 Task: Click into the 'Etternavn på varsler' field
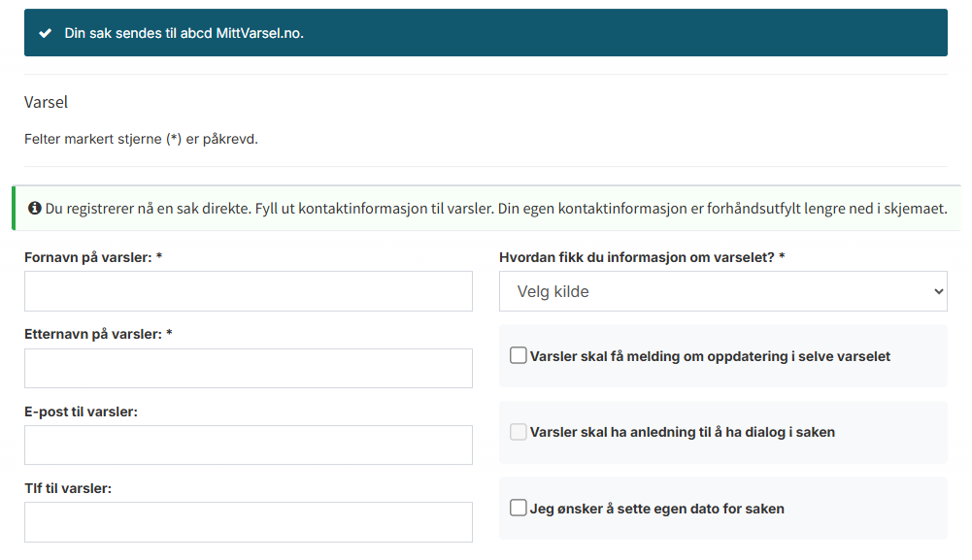(x=249, y=369)
